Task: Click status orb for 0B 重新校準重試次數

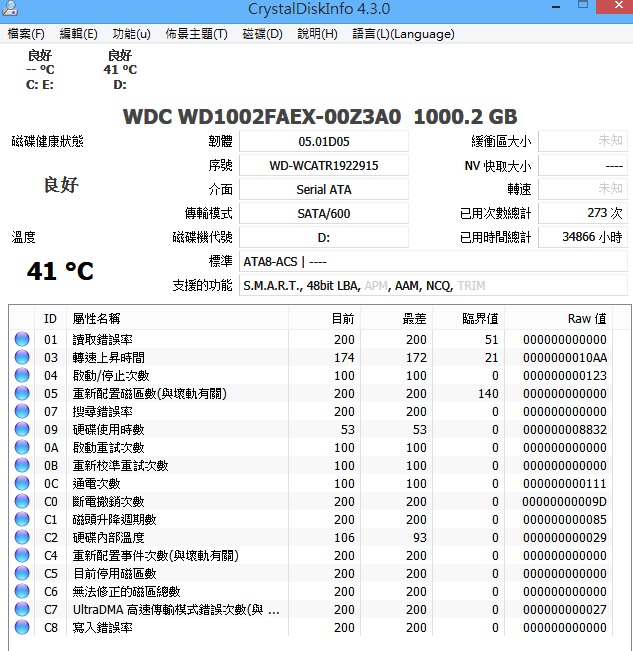Action: pos(22,465)
